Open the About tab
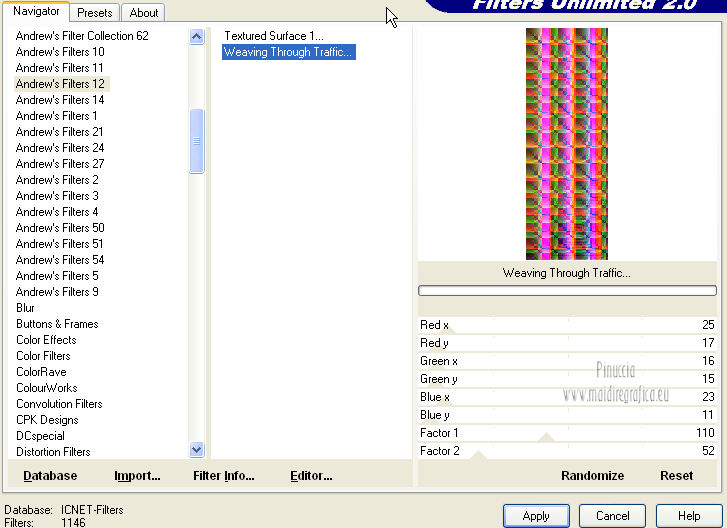Viewport: 727px width, 528px height. 144,13
